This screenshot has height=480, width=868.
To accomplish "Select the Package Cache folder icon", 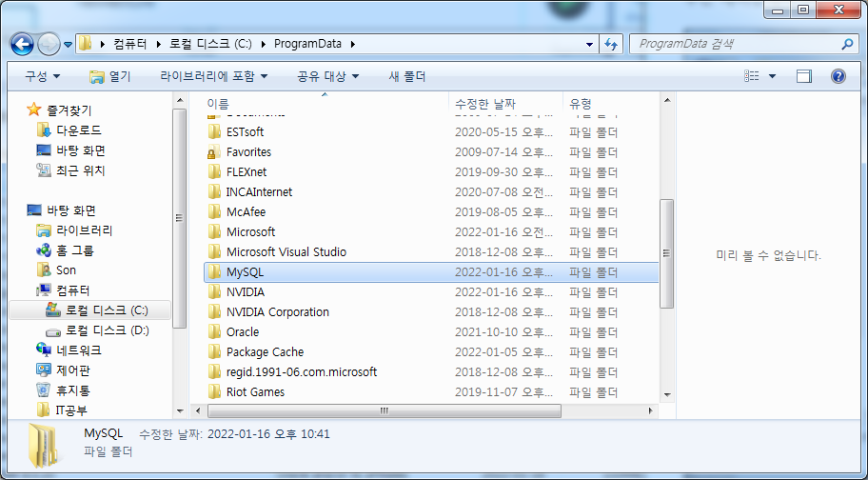I will pos(214,352).
